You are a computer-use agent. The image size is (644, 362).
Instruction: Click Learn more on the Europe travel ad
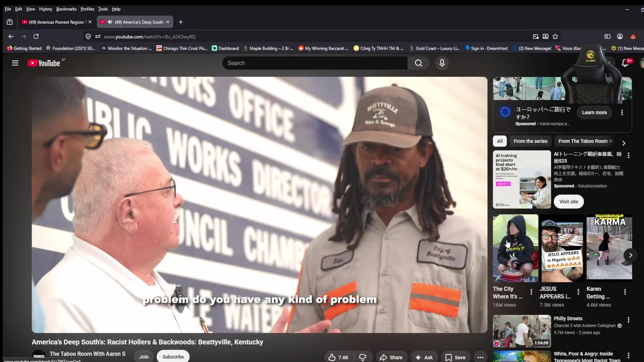[594, 113]
